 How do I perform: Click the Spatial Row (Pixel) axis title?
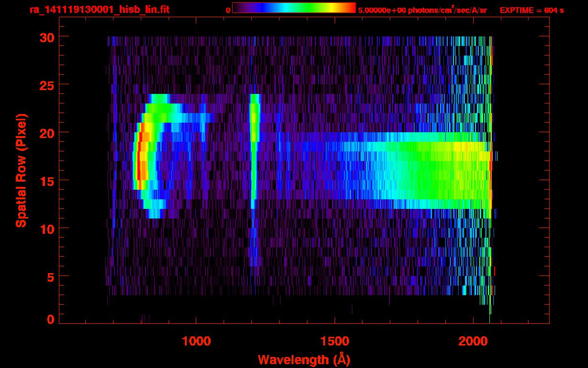pos(21,171)
